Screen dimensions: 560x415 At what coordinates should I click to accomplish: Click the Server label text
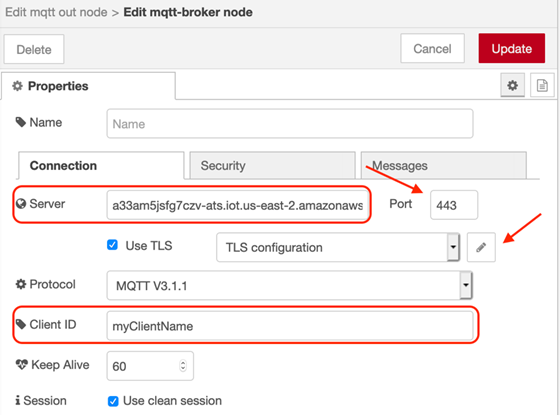pos(47,204)
